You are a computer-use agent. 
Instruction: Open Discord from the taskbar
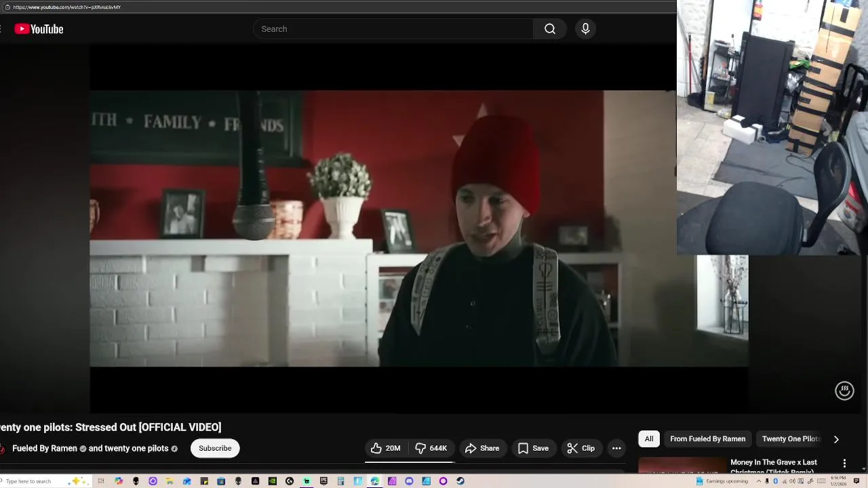[x=409, y=481]
